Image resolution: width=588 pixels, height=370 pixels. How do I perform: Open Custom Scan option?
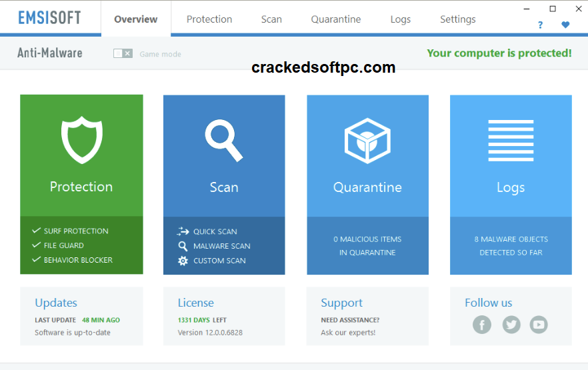(x=220, y=261)
